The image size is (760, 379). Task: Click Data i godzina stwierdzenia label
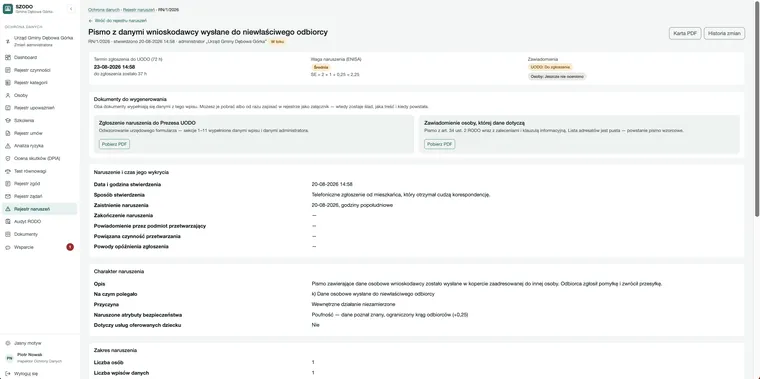127,184
